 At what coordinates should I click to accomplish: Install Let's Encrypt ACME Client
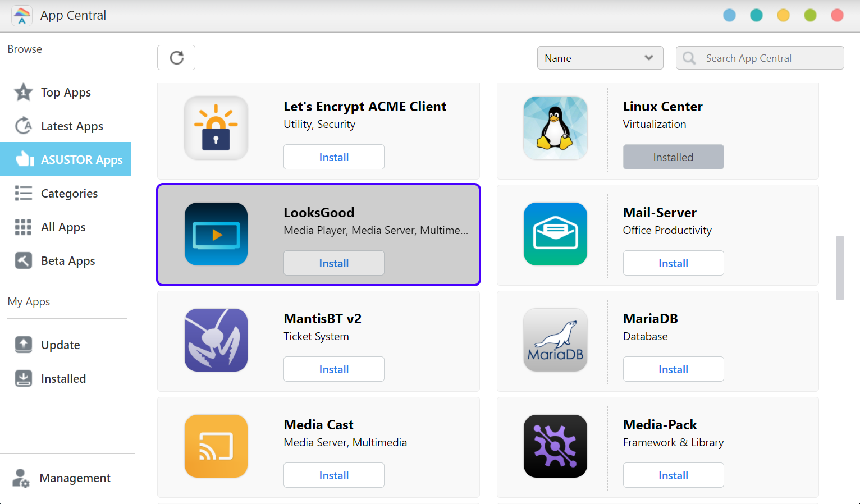pos(334,157)
